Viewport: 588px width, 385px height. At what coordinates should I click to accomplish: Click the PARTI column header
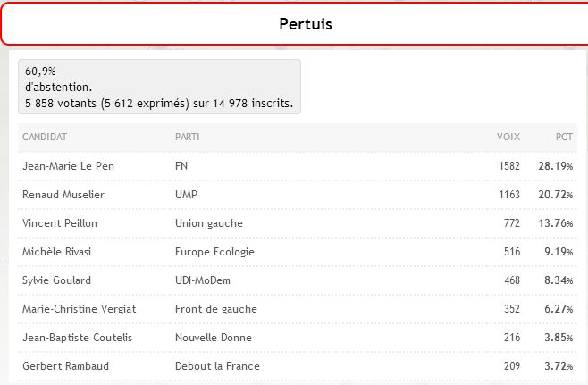(187, 137)
